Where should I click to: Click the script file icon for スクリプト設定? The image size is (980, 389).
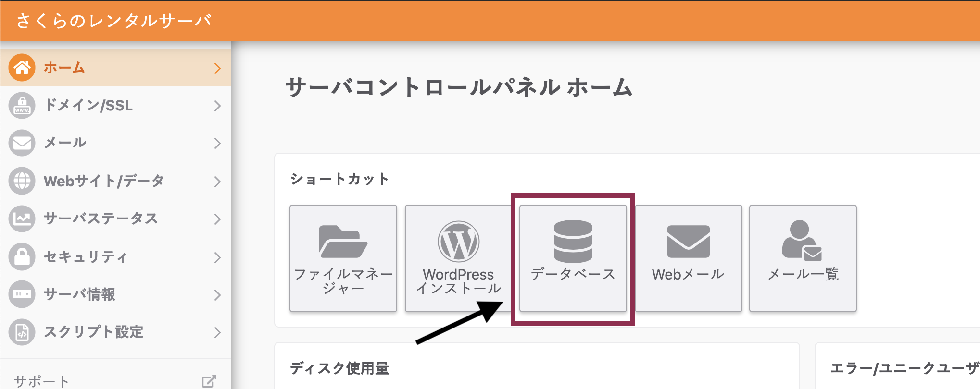(x=22, y=332)
